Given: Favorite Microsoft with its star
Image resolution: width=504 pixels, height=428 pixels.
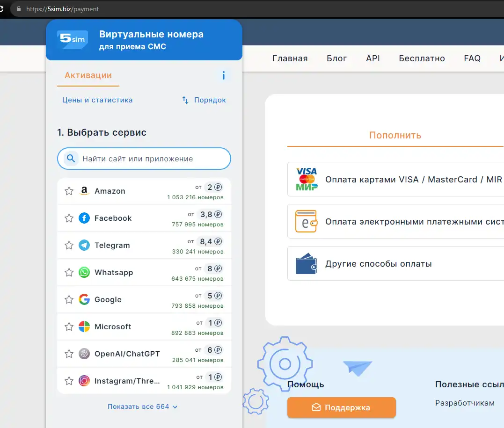Looking at the screenshot, I should coord(69,327).
